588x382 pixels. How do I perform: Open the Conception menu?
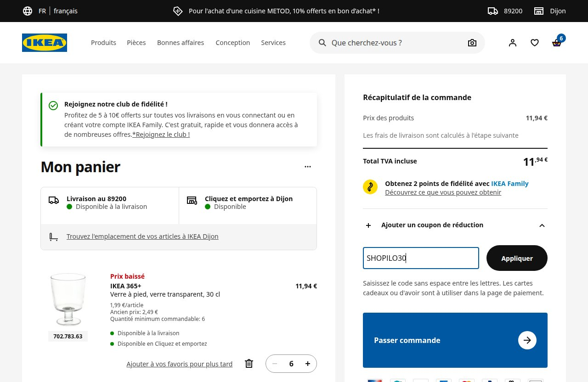[233, 43]
